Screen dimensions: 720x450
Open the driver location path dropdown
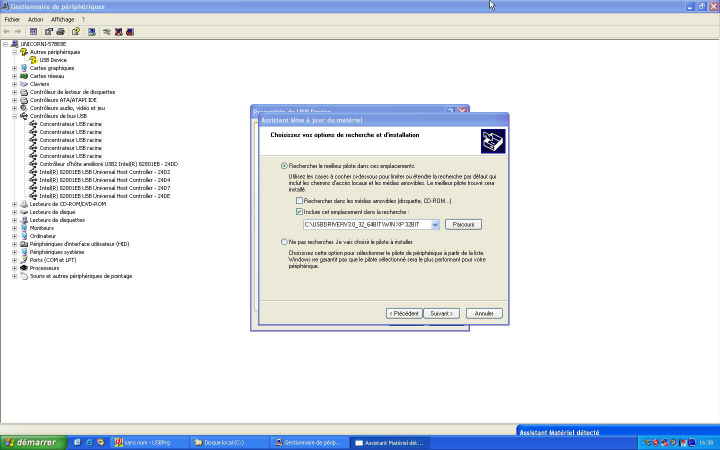point(435,224)
